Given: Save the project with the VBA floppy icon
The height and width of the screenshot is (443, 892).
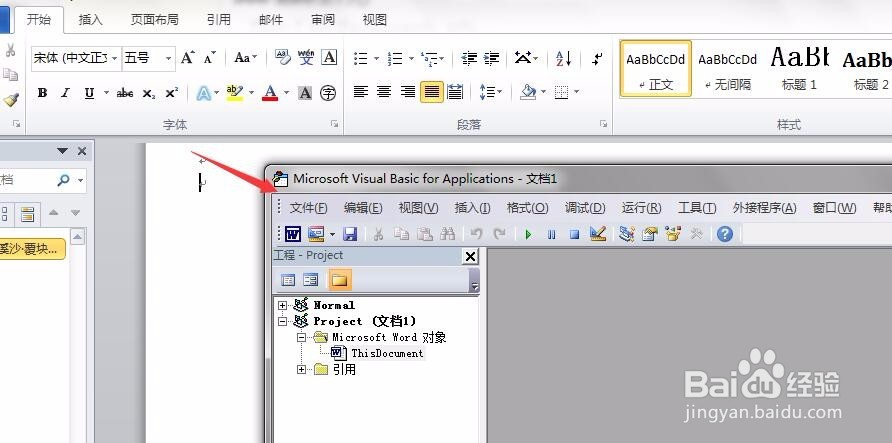Looking at the screenshot, I should (x=350, y=234).
